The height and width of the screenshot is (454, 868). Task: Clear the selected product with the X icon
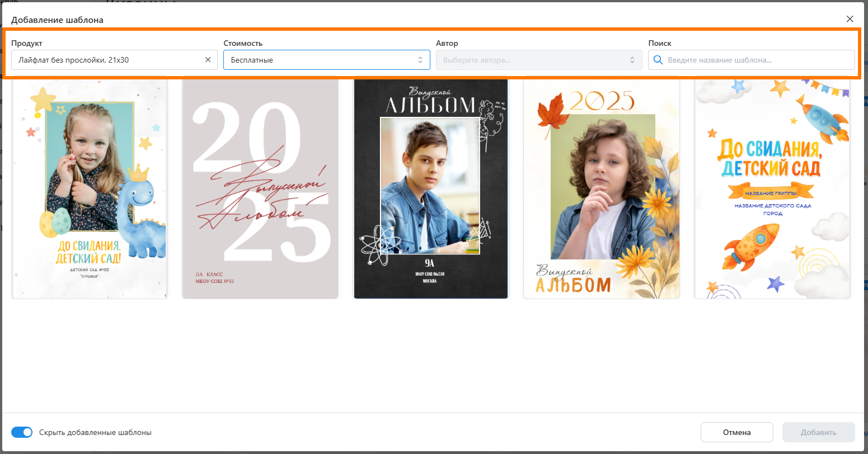(208, 60)
